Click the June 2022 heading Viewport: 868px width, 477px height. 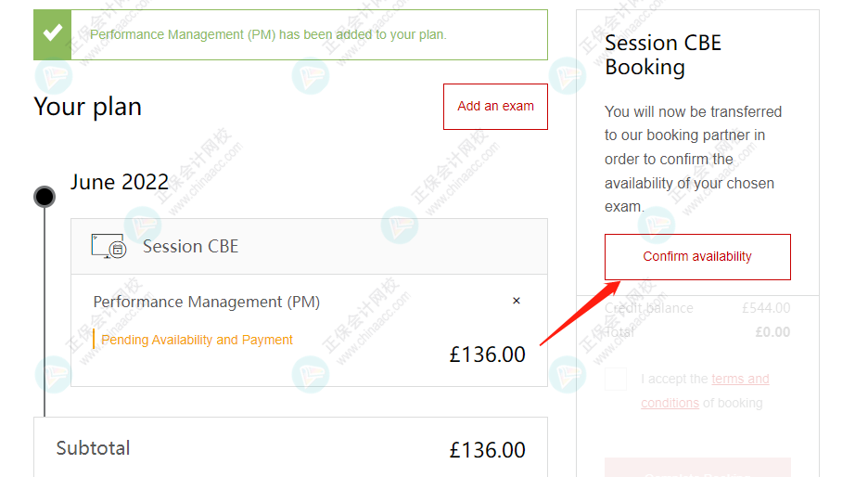[120, 182]
